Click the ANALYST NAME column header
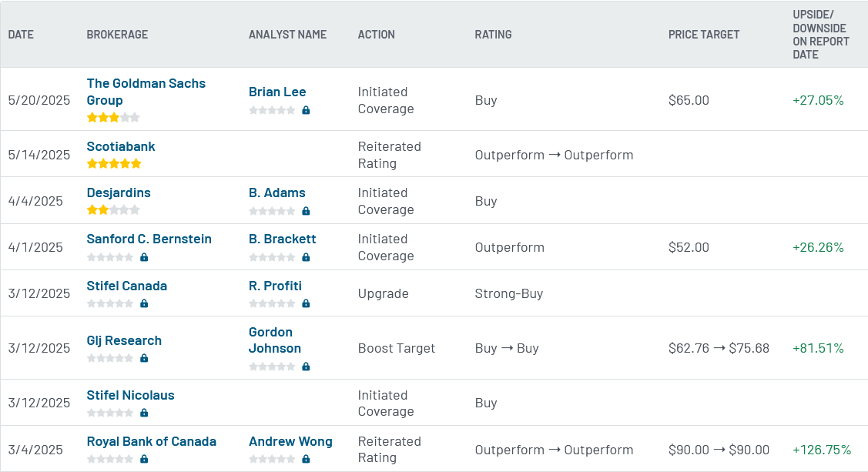 pos(288,35)
